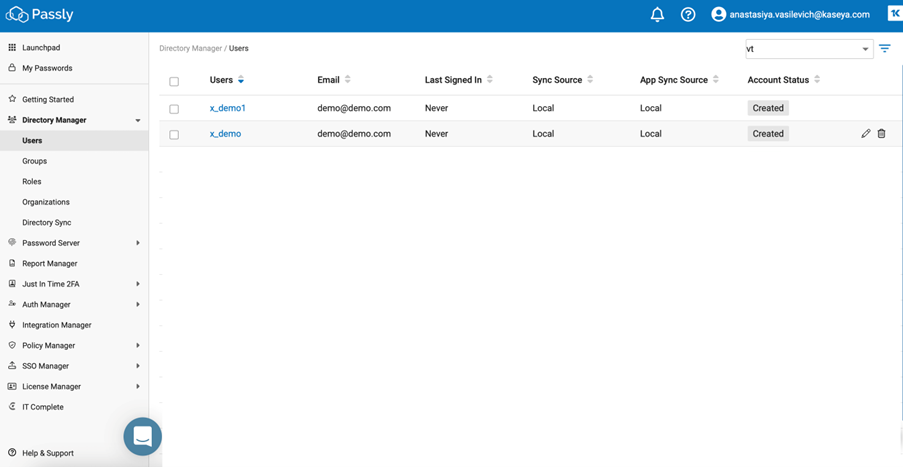Image resolution: width=903 pixels, height=467 pixels.
Task: Check the x_demo1 row checkbox
Action: pos(174,109)
